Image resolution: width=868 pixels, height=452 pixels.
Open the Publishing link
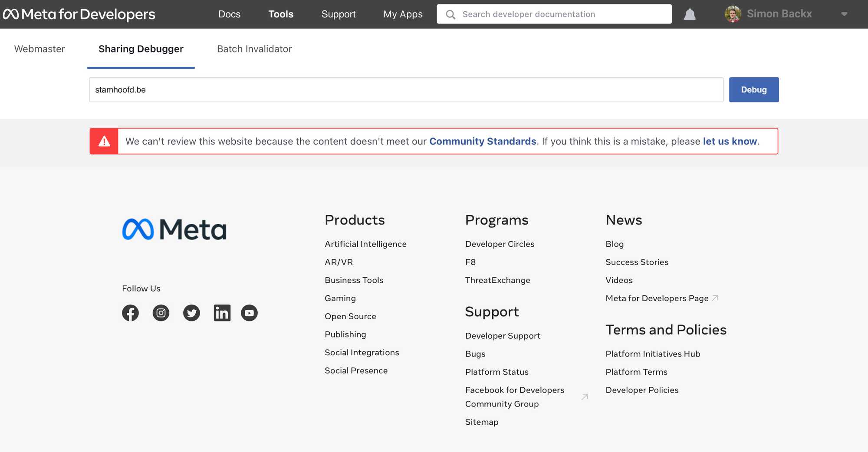click(345, 334)
